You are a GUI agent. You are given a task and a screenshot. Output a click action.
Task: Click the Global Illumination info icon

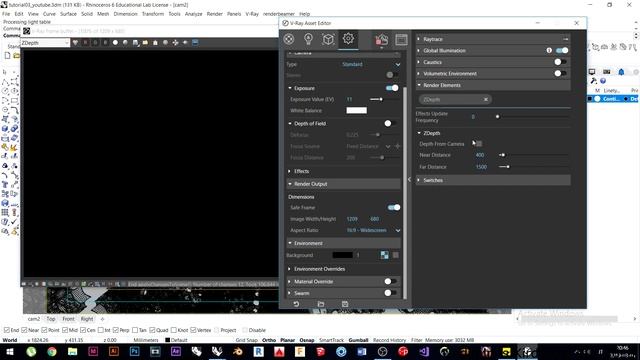(549, 50)
